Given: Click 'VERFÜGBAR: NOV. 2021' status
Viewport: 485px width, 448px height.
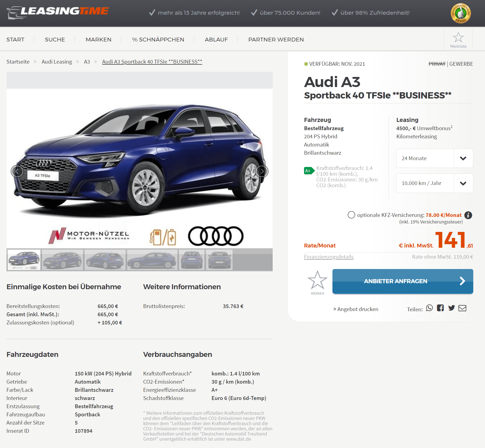Looking at the screenshot, I should (335, 64).
